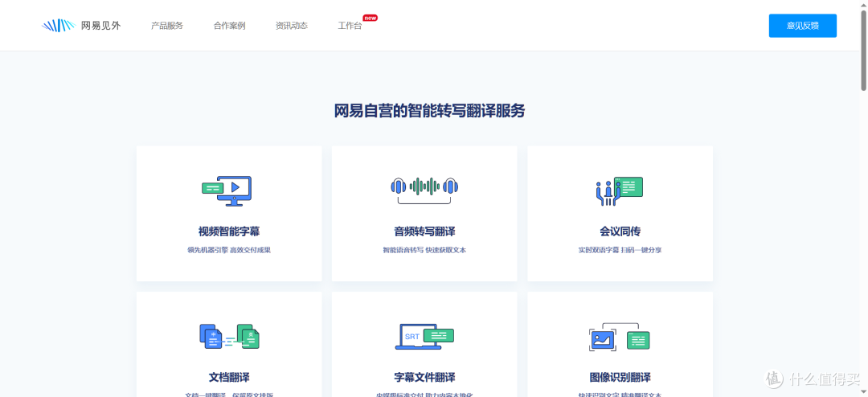Select the 图像识别翻译 picture icon
This screenshot has width=868, height=397.
coord(620,337)
